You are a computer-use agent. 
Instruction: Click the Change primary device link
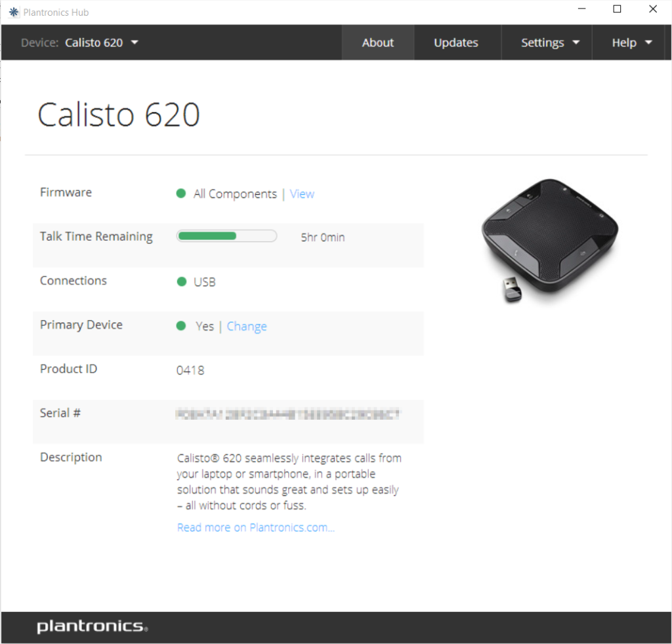pyautogui.click(x=247, y=327)
